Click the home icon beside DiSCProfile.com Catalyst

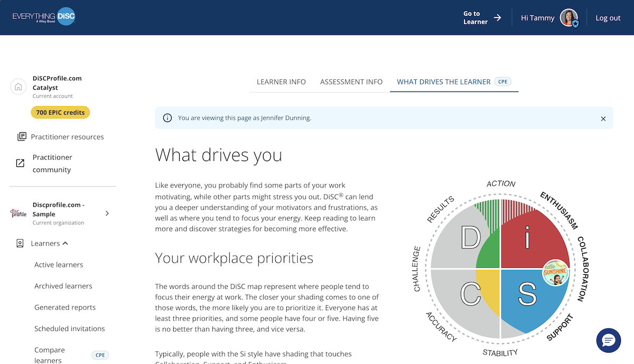[x=18, y=87]
